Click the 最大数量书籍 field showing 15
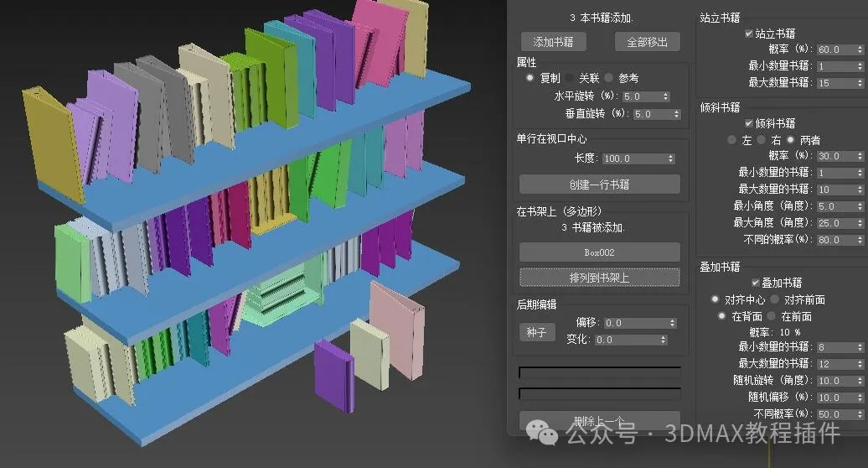 point(836,83)
